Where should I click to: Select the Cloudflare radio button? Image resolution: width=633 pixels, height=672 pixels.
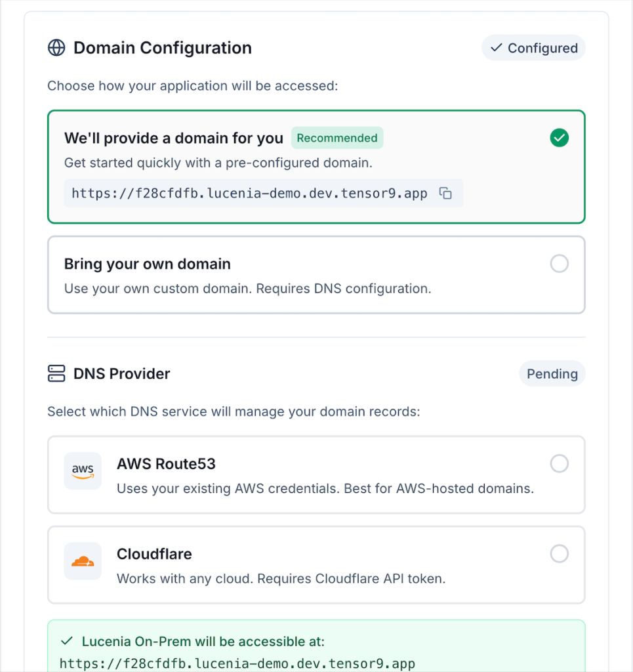560,554
